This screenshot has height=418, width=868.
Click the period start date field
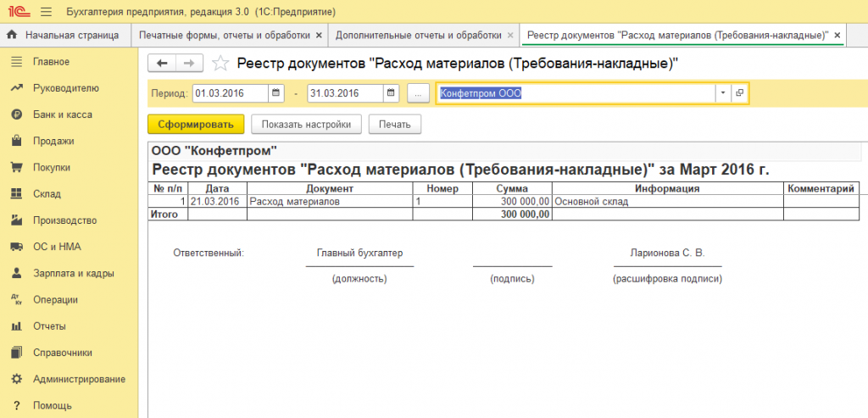tap(231, 93)
